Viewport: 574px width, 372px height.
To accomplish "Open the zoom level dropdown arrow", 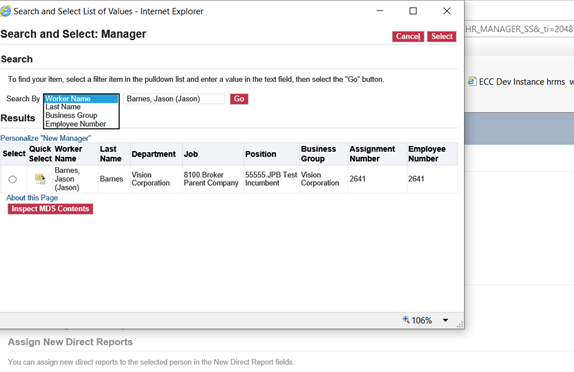I will tap(445, 320).
